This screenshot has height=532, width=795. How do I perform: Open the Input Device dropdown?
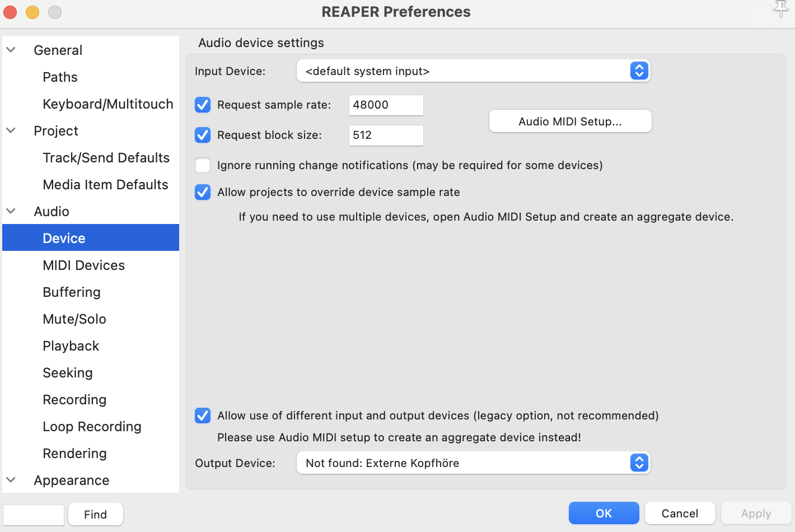point(473,71)
